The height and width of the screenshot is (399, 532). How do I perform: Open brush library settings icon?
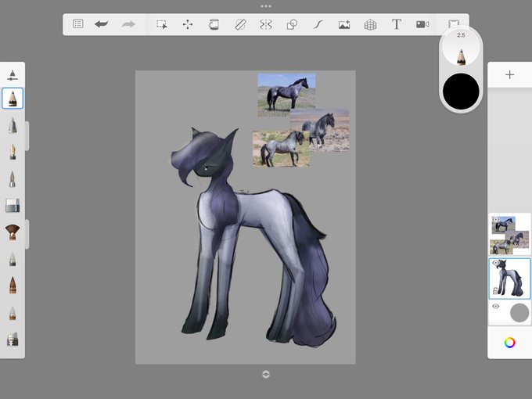[x=13, y=75]
